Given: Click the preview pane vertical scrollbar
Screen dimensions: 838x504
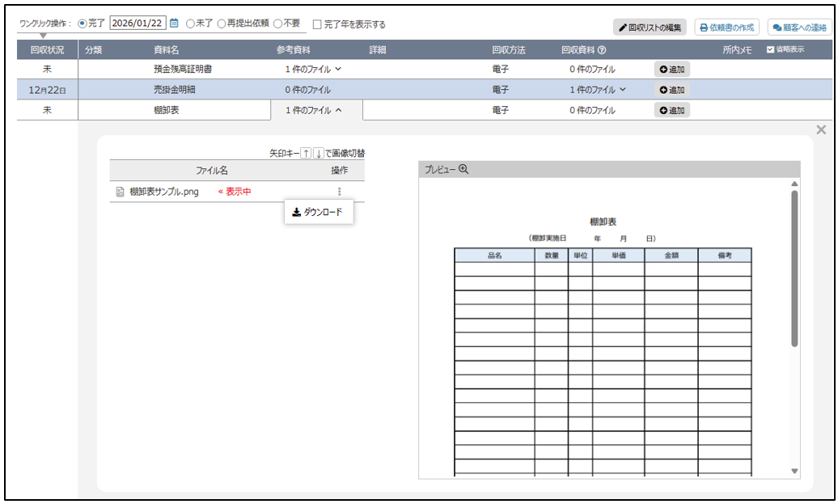Looking at the screenshot, I should tap(794, 267).
